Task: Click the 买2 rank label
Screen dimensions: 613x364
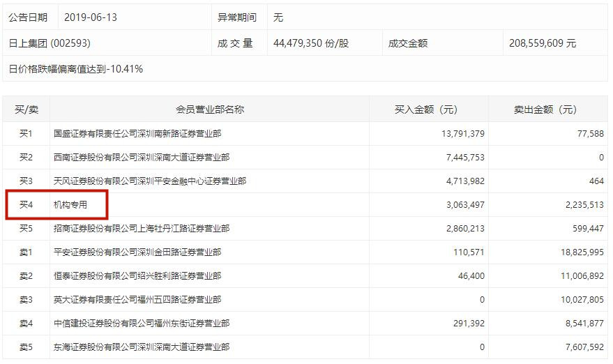Action: pyautogui.click(x=27, y=157)
